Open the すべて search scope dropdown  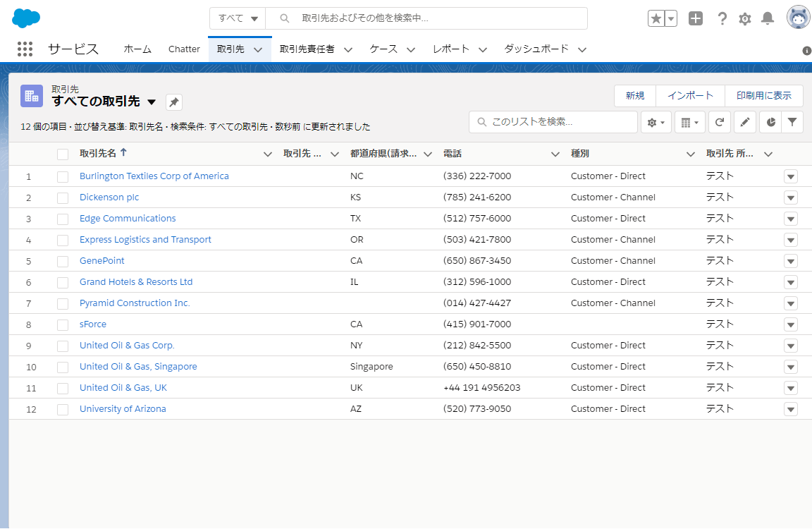coord(238,18)
